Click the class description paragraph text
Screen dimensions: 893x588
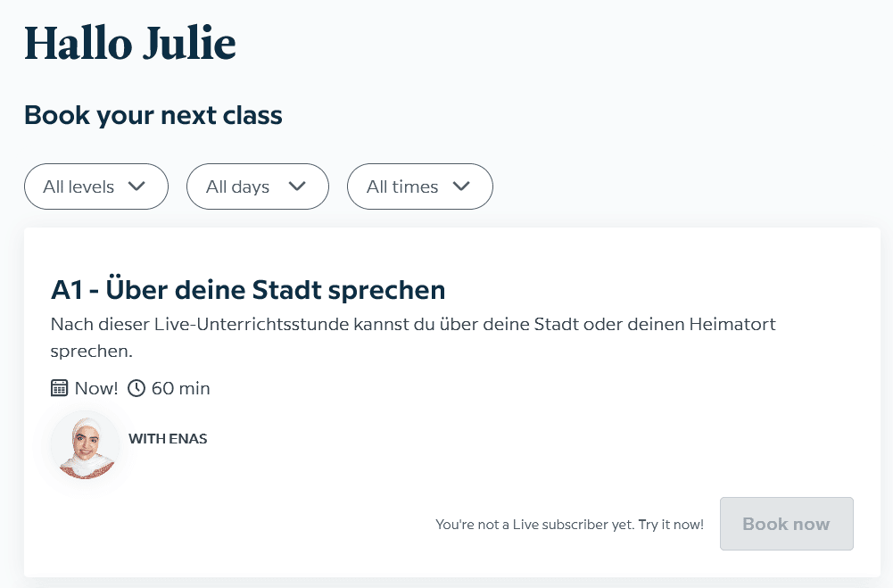412,325
